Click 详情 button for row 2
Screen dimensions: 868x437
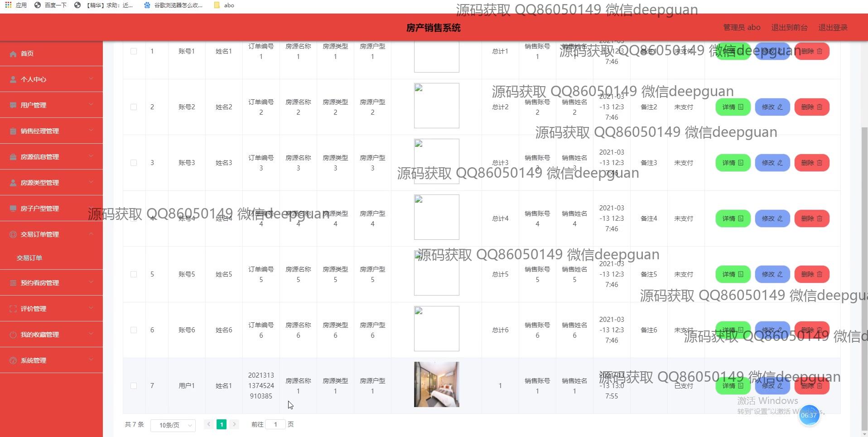(733, 107)
